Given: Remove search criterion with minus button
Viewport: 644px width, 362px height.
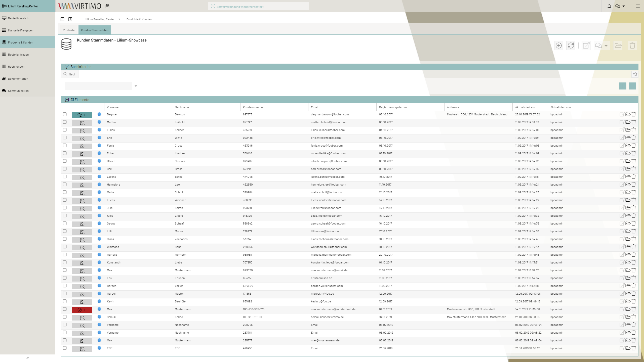Looking at the screenshot, I should [x=632, y=86].
